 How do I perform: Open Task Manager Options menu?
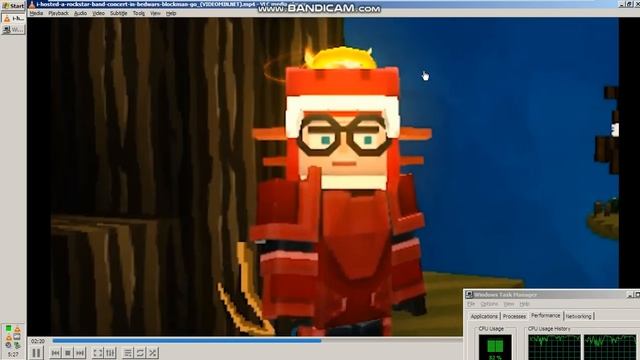tap(489, 304)
